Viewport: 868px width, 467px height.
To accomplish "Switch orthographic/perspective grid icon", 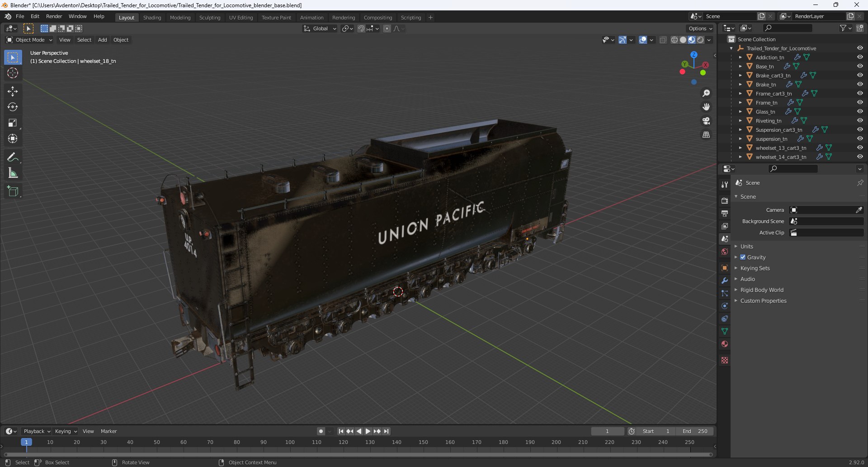I will coord(706,135).
